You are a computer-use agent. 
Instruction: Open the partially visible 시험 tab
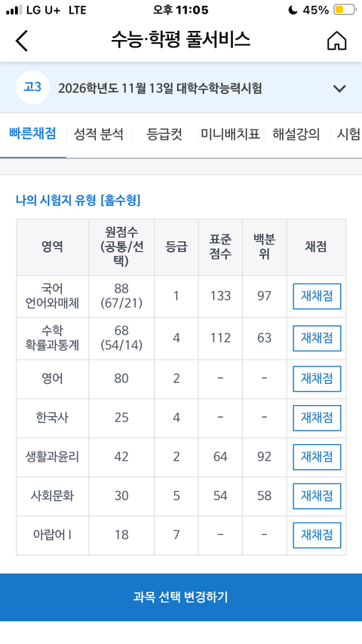tap(348, 134)
